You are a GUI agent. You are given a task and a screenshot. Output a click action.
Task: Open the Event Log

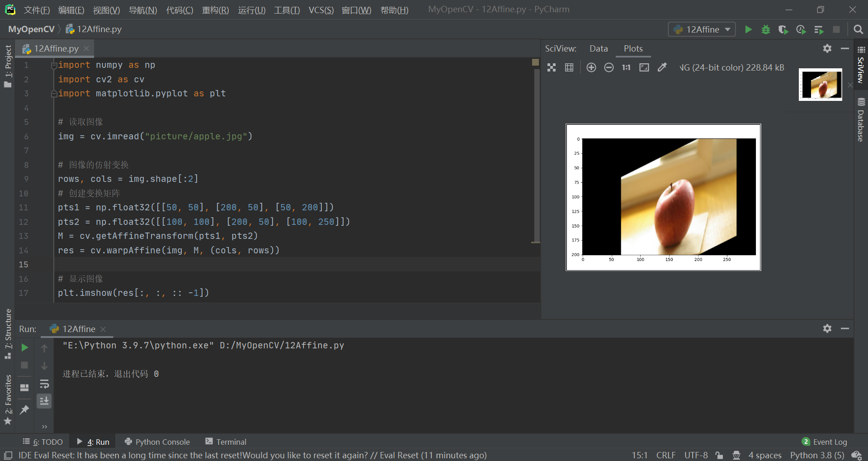[830, 442]
